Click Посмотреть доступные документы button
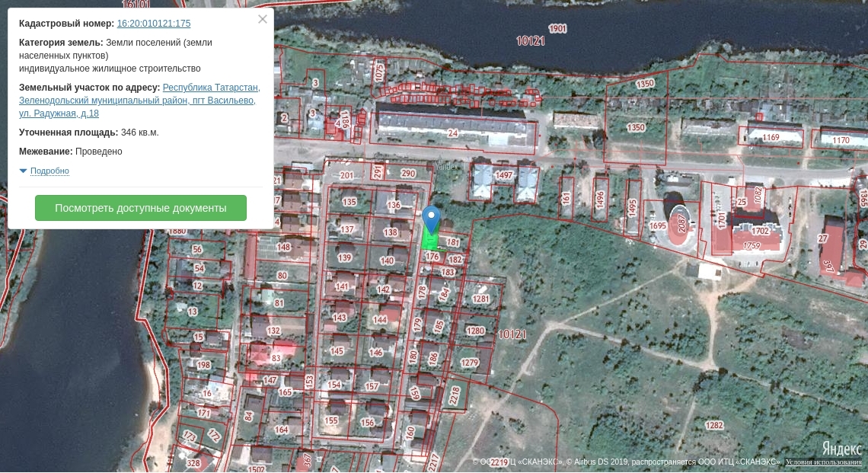 [x=141, y=208]
